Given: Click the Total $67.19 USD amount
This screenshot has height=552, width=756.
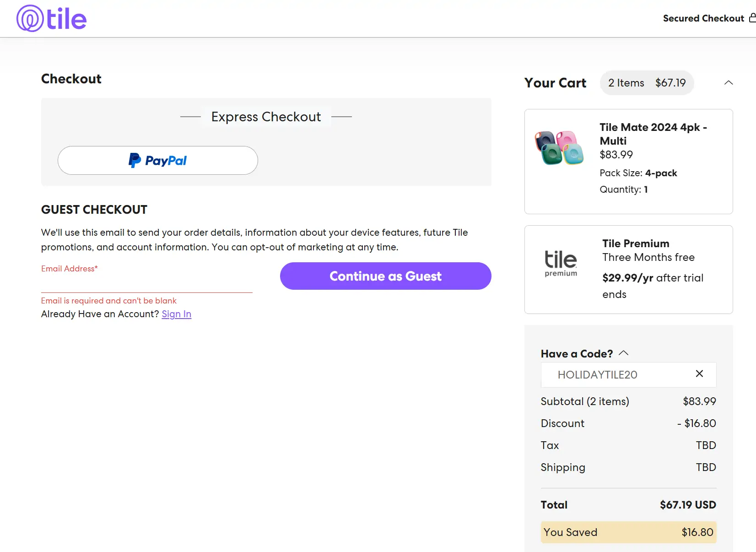Looking at the screenshot, I should (687, 505).
